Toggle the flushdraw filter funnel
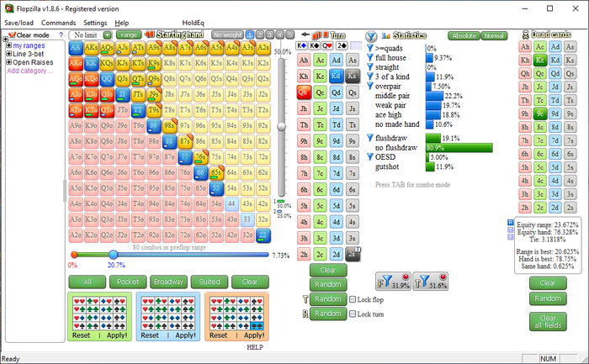The width and height of the screenshot is (589, 364). (x=370, y=138)
